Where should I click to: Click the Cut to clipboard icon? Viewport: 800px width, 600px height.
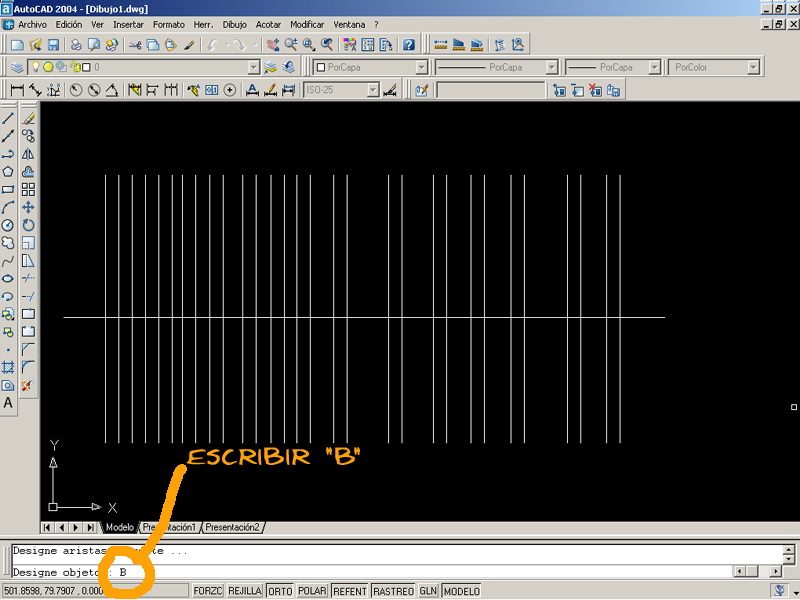[x=135, y=45]
